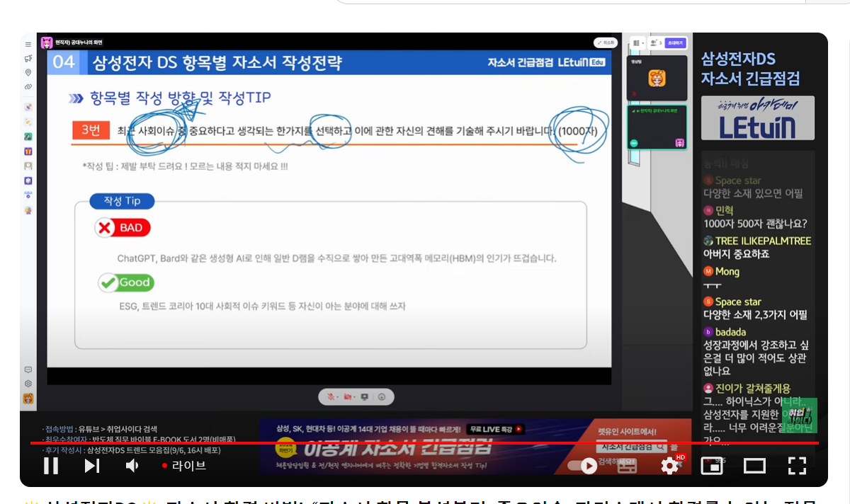Screen dimensions: 850x504
Task: Click the megaphone announcement icon
Action: point(28,58)
